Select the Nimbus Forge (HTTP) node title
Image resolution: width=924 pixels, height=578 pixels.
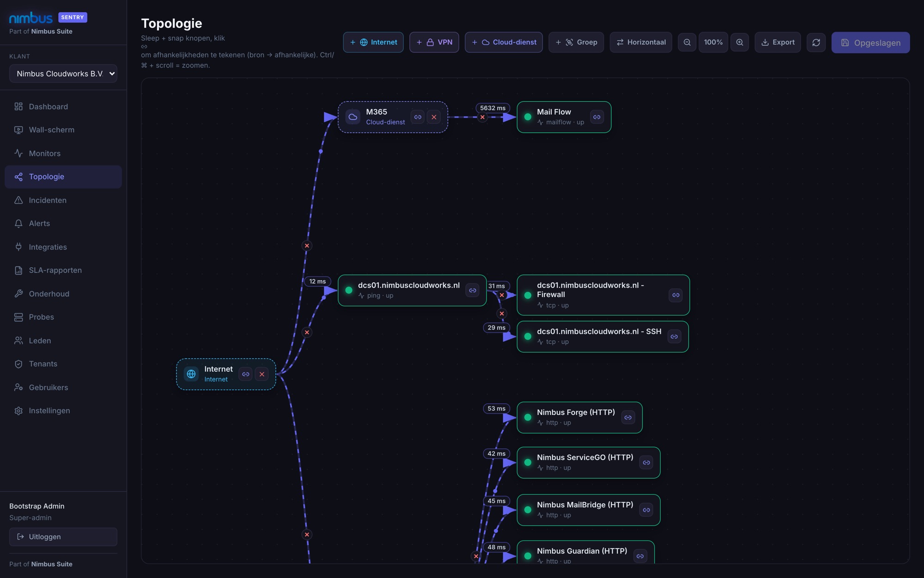pos(576,412)
